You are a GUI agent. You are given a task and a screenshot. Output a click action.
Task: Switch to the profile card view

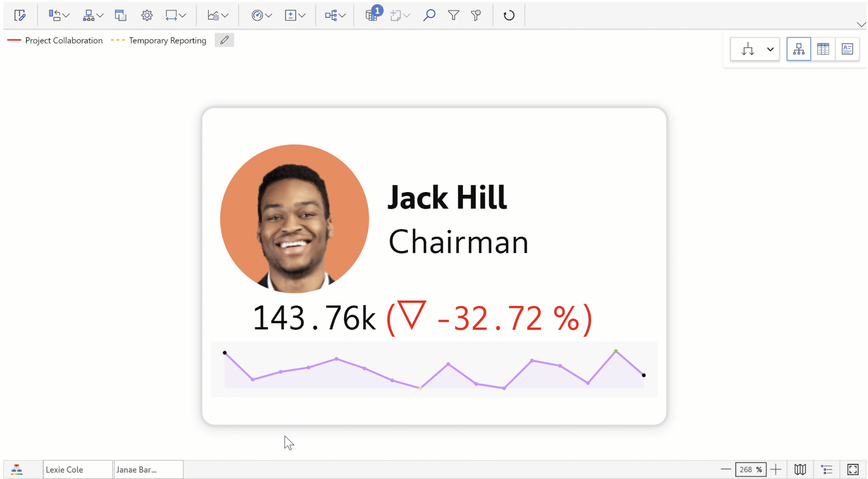tap(847, 49)
